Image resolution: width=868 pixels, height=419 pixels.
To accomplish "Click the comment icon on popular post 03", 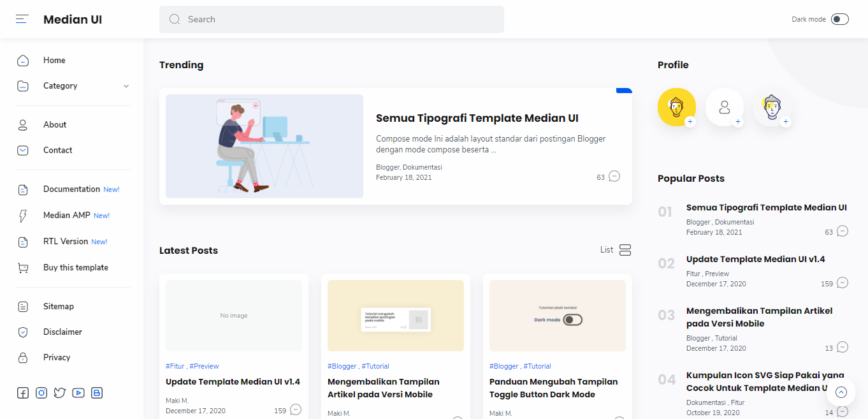I will point(843,348).
